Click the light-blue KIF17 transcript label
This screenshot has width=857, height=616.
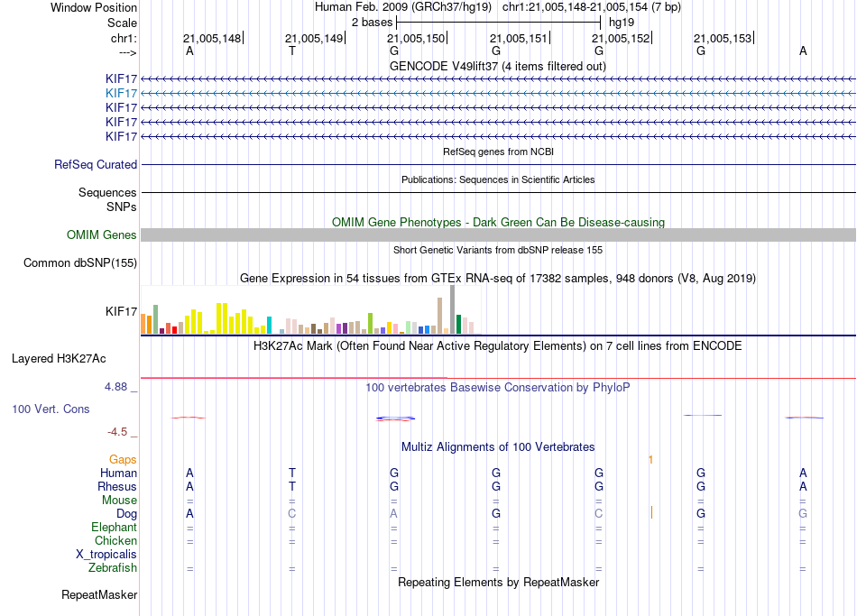pyautogui.click(x=121, y=94)
